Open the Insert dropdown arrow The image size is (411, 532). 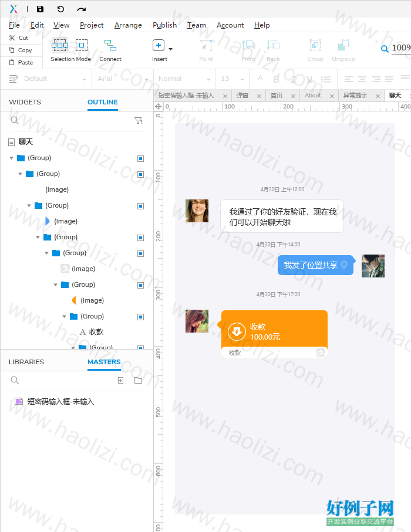point(170,49)
